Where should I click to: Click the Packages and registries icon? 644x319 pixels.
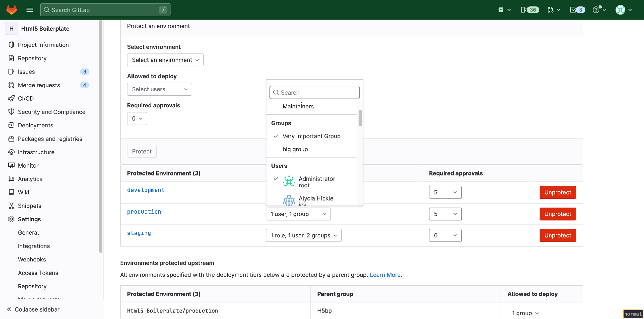point(11,139)
